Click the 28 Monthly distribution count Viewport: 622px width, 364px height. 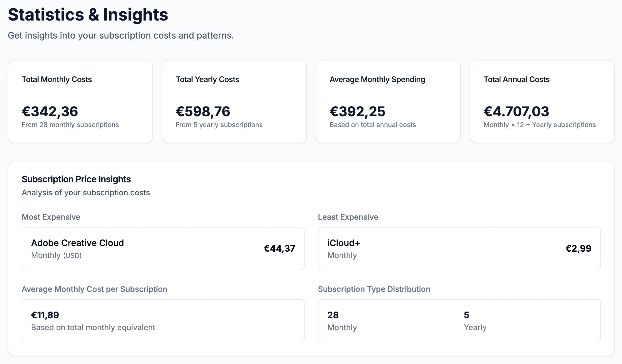coord(333,315)
